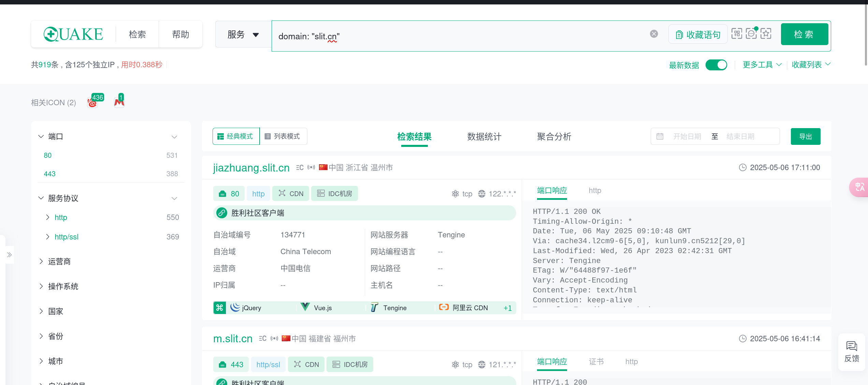Click the QR-style scan icon in search bar

click(736, 34)
